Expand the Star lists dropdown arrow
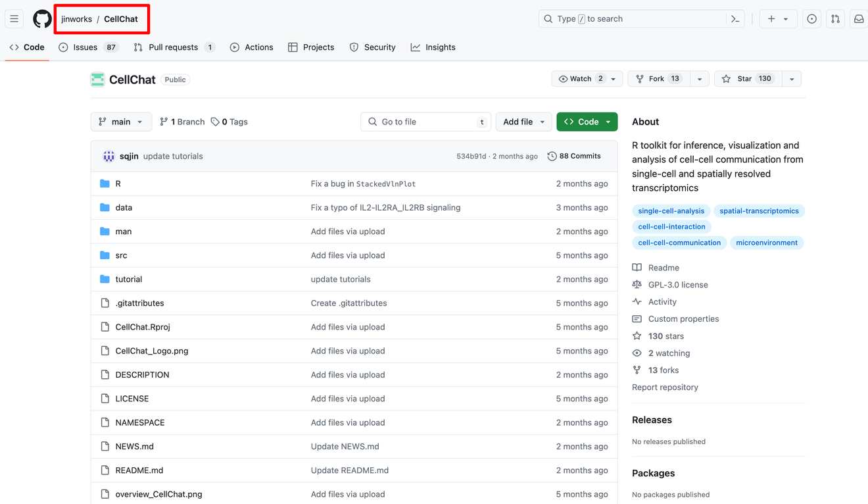 click(x=792, y=79)
